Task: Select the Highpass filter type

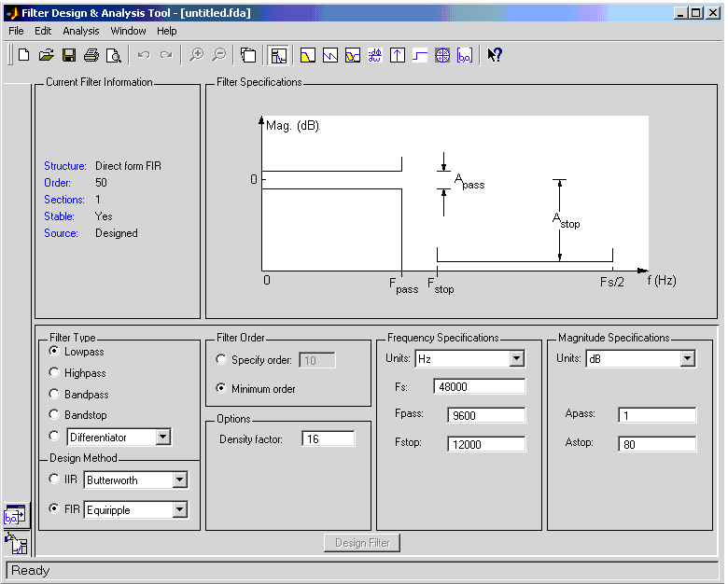Action: click(54, 373)
